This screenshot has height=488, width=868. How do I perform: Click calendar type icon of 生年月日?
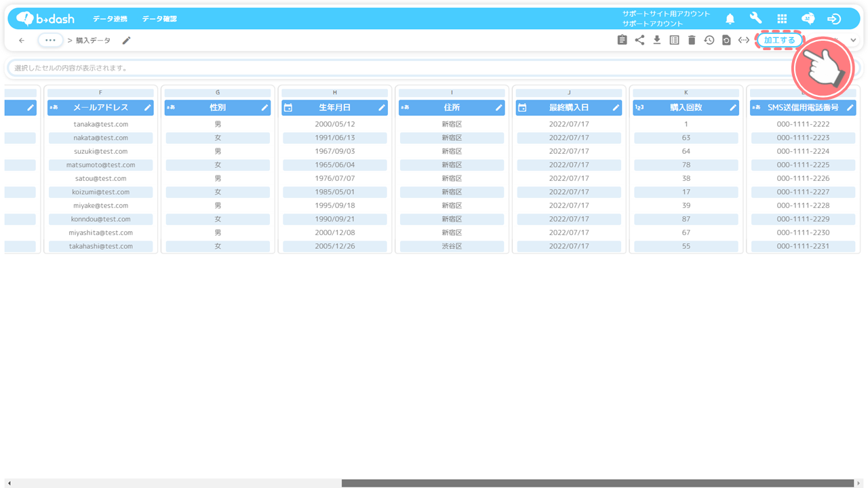coord(288,108)
